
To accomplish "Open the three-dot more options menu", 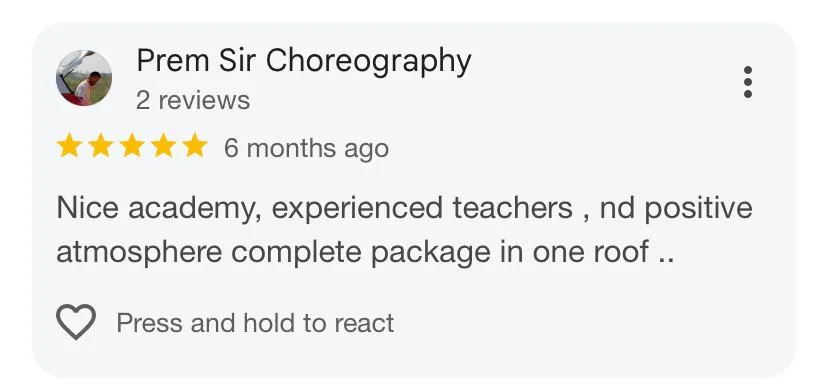I will click(x=747, y=82).
